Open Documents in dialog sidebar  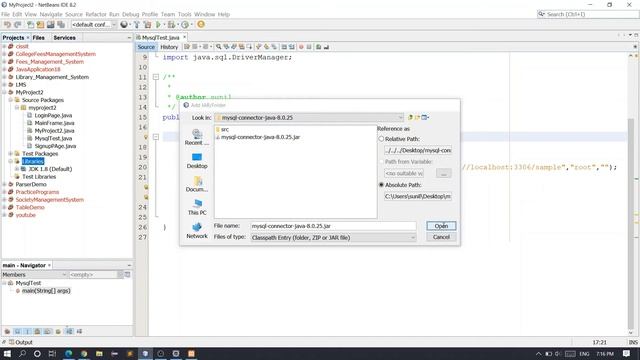tap(197, 184)
